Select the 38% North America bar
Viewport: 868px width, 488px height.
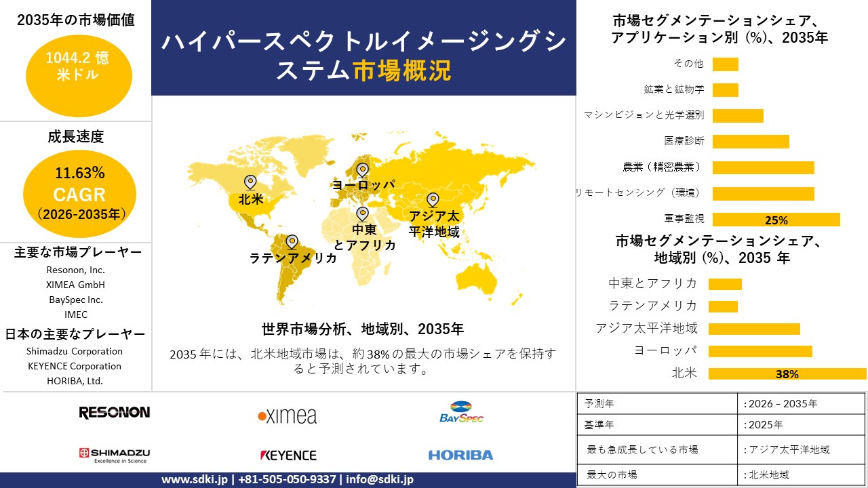click(x=787, y=373)
